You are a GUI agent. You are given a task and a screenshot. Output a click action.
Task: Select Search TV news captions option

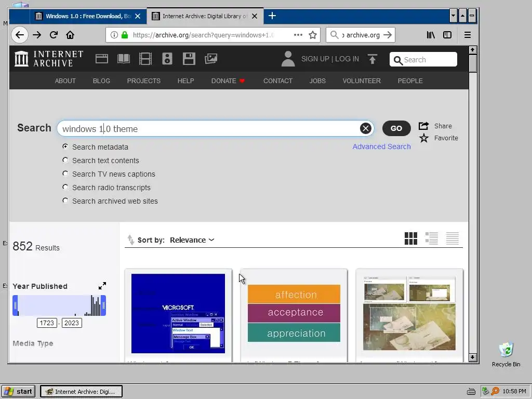pos(65,174)
